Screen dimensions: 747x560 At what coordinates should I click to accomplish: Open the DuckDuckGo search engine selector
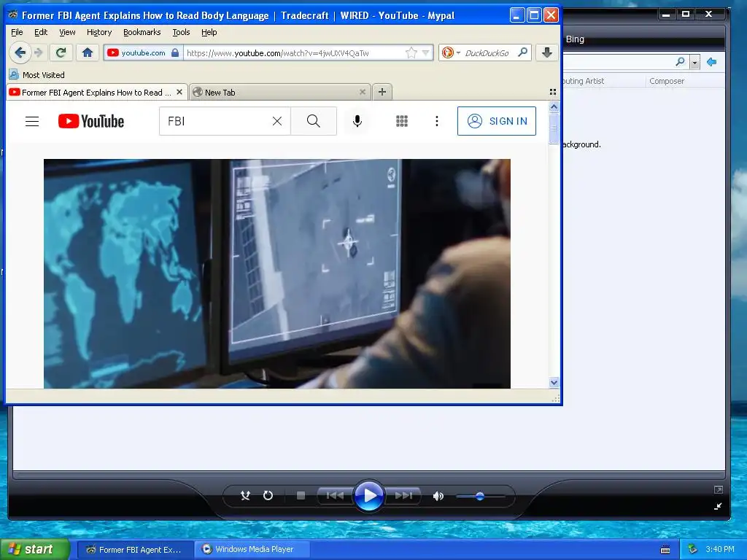point(451,52)
